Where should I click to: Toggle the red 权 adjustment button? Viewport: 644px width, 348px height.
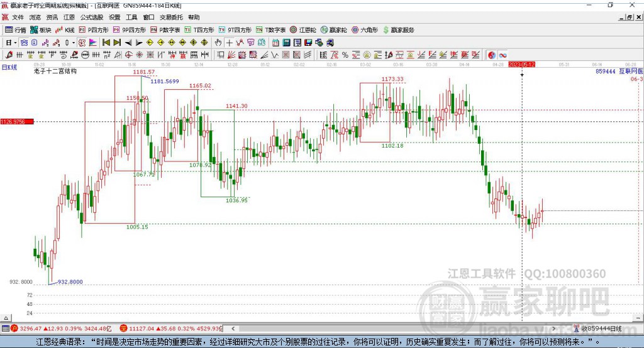click(82, 43)
